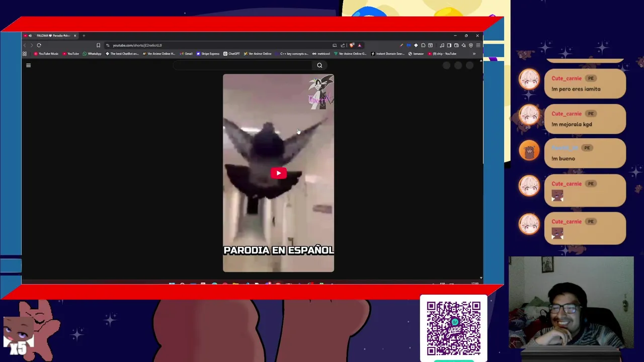644x362 pixels.
Task: Expand hidden bookmarks with double chevron
Action: pos(474,54)
